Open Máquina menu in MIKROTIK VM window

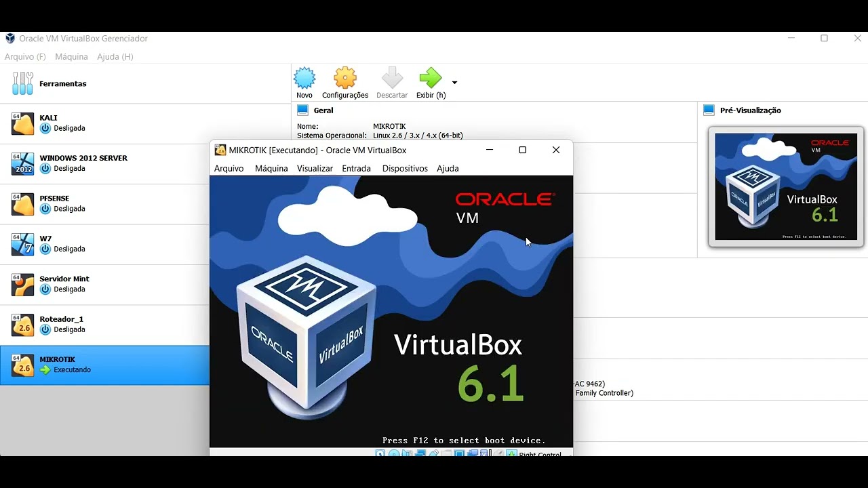tap(271, 168)
